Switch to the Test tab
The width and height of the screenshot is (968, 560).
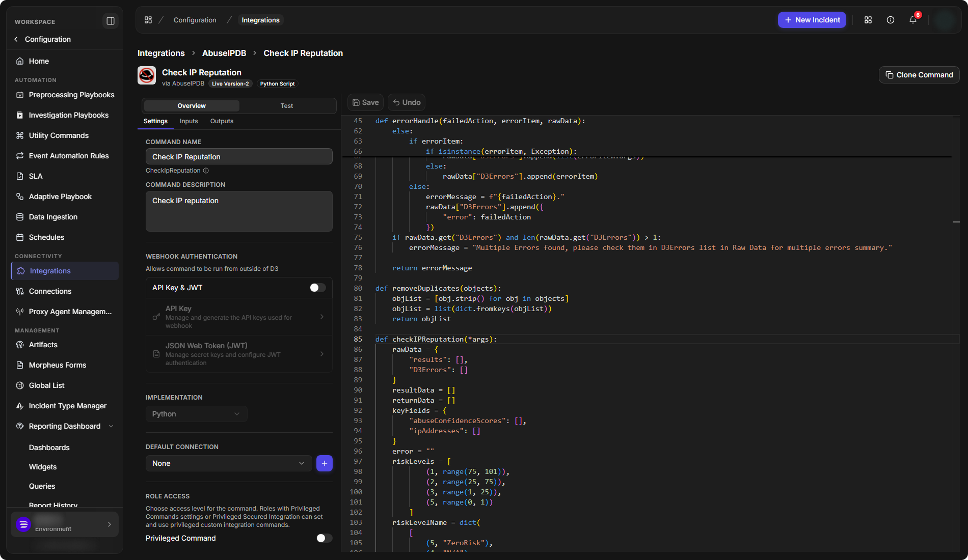pyautogui.click(x=287, y=106)
